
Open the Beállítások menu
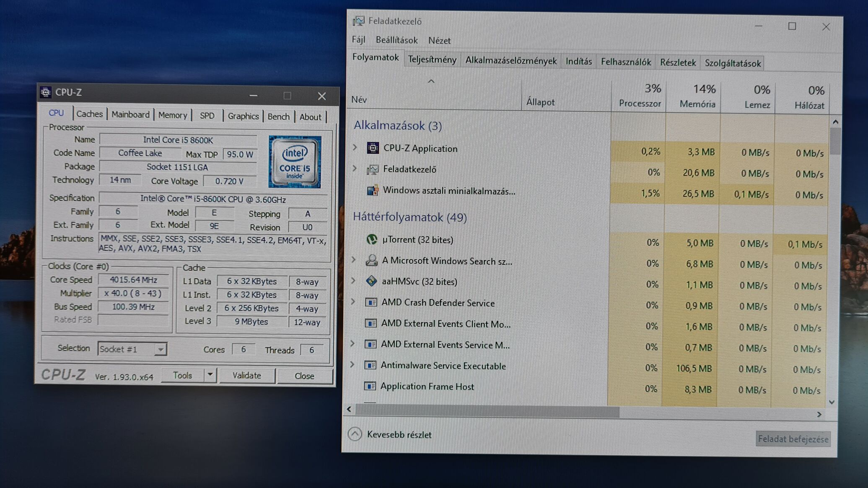[x=396, y=40]
